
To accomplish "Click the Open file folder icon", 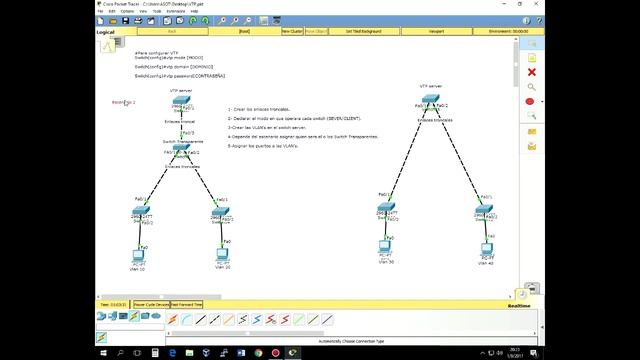I will (x=113, y=20).
